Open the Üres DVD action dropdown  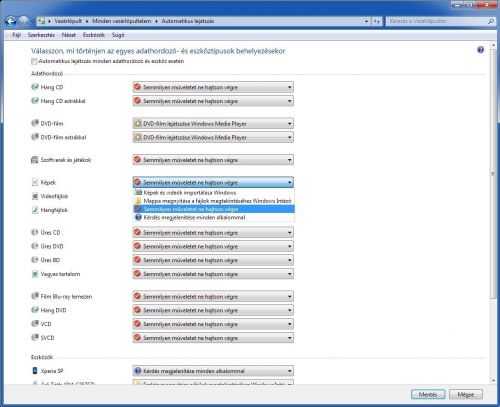(x=213, y=246)
